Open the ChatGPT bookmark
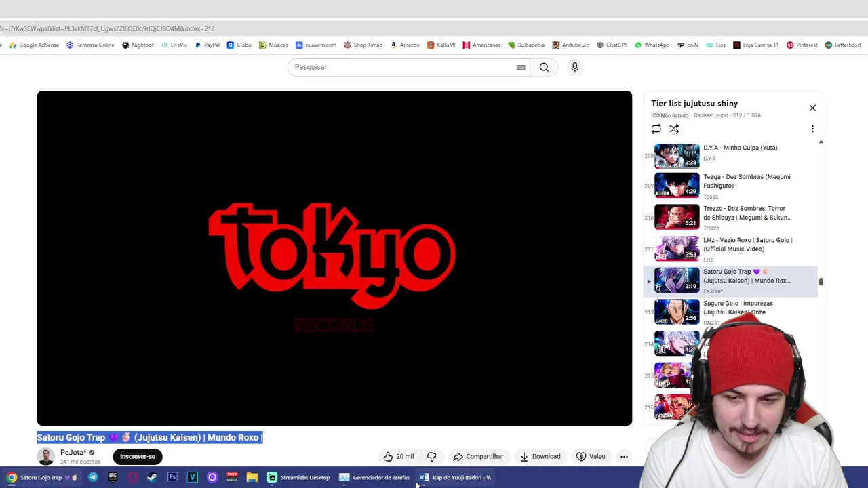Screen dimensions: 868x488 612,45
